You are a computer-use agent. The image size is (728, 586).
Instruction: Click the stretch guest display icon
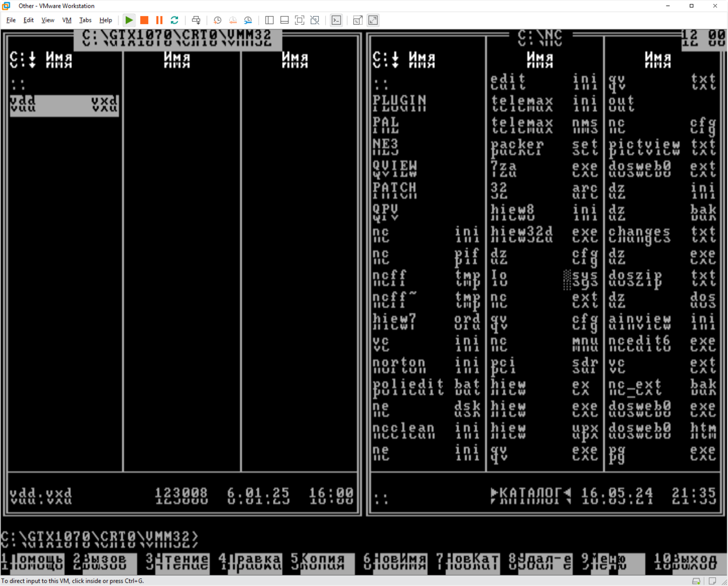click(x=357, y=20)
